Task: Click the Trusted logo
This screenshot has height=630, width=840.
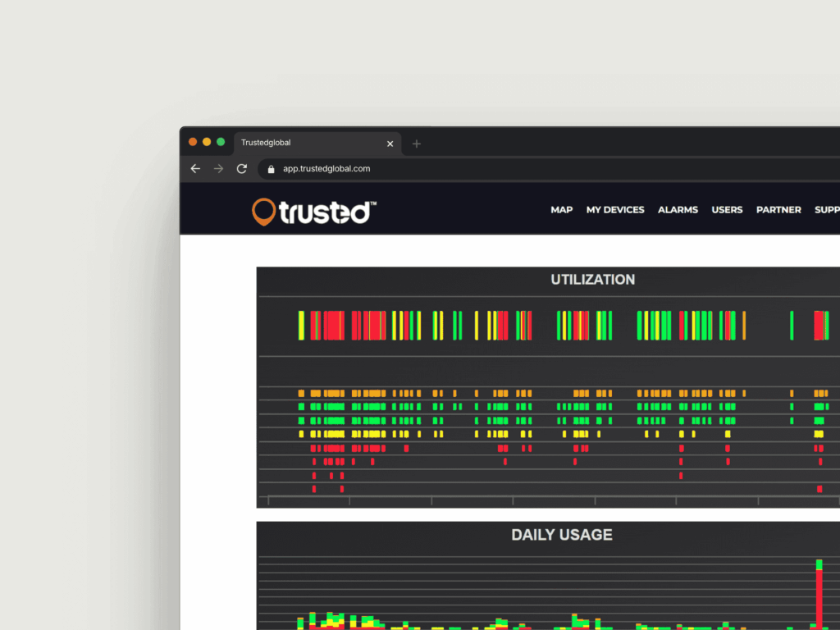Action: [x=314, y=211]
